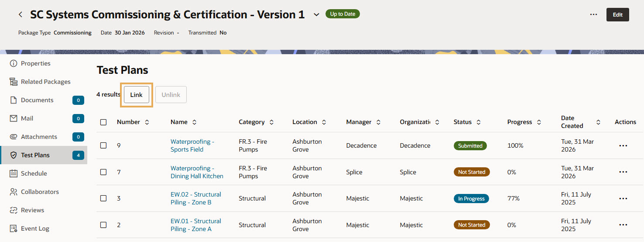Click the Properties info icon in sidebar
Viewport: 644px width, 242px height.
pos(14,63)
